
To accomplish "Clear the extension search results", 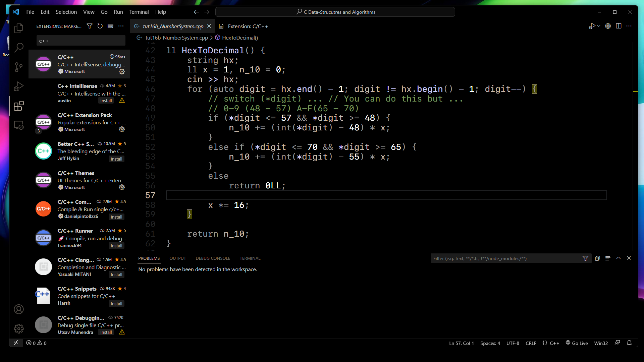I will (111, 26).
